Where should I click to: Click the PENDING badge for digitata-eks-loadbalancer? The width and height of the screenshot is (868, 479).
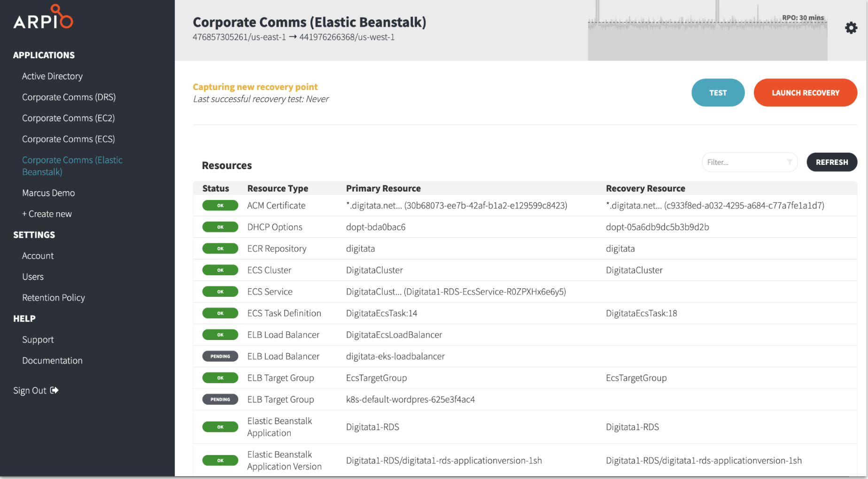[220, 356]
